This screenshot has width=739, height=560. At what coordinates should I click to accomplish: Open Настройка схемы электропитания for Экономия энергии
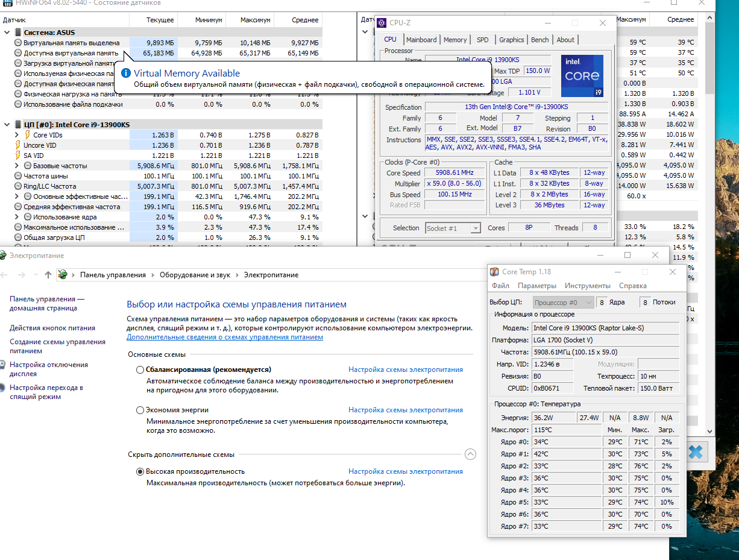click(406, 410)
